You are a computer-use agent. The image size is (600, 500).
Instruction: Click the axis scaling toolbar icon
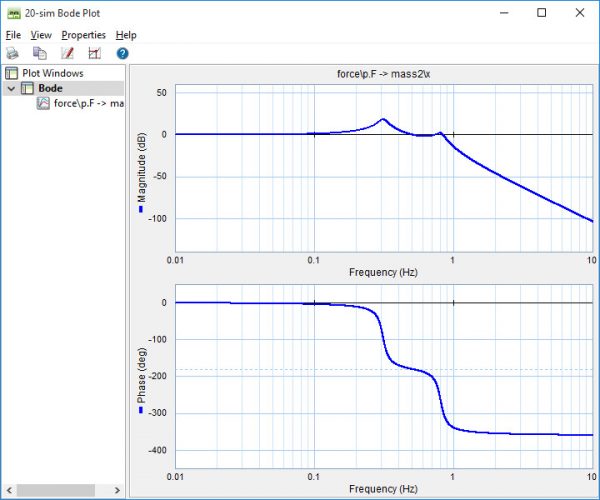pyautogui.click(x=95, y=53)
